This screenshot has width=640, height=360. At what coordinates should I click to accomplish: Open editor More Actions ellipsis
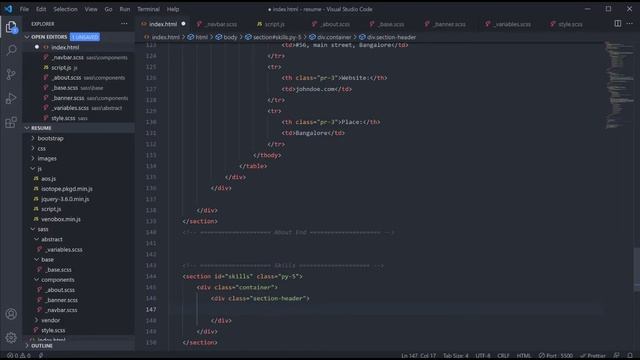click(x=630, y=24)
